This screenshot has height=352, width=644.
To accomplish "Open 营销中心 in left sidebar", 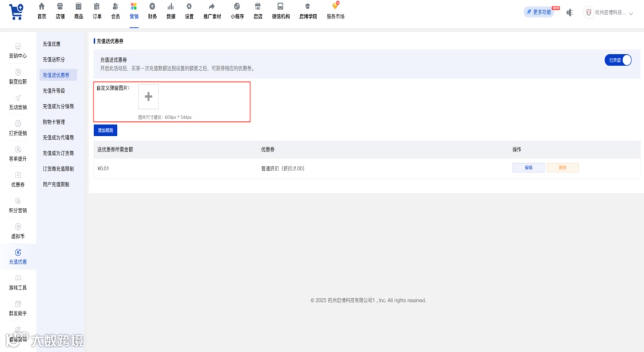I will 18,51.
